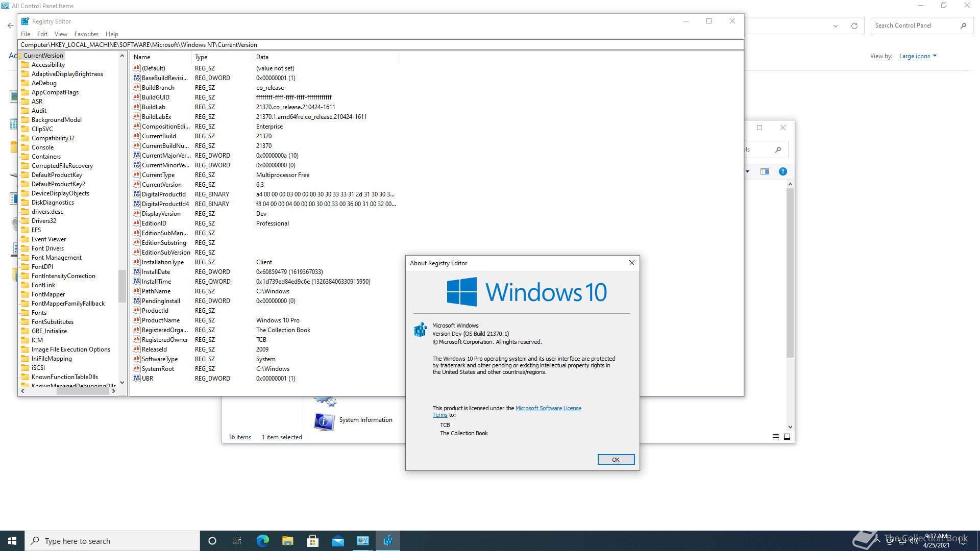Select the DefaultProductKey2 key
This screenshot has width=980, height=551.
(x=58, y=184)
